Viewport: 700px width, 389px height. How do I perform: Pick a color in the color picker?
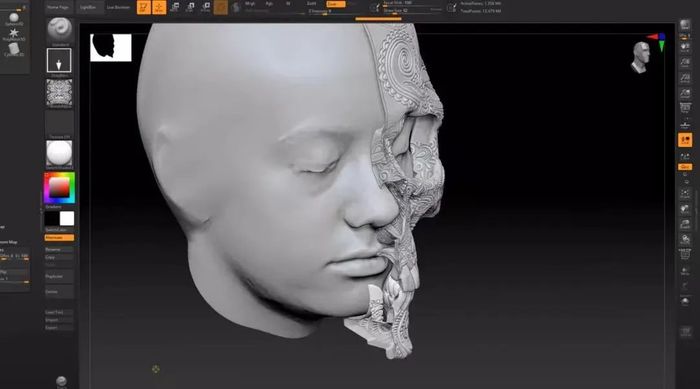coord(59,188)
